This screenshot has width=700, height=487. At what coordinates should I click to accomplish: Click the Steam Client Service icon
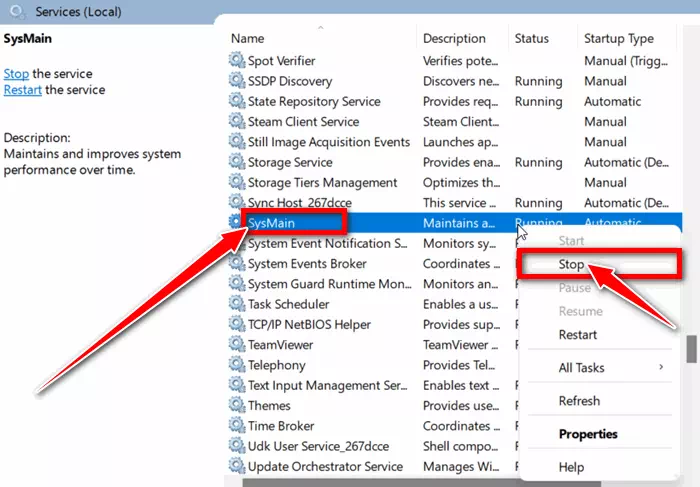[x=237, y=122]
